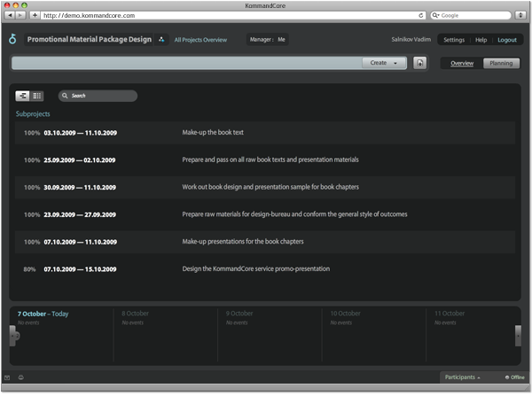The image size is (532, 396).
Task: Open the project structure icon beside the title
Action: (161, 39)
